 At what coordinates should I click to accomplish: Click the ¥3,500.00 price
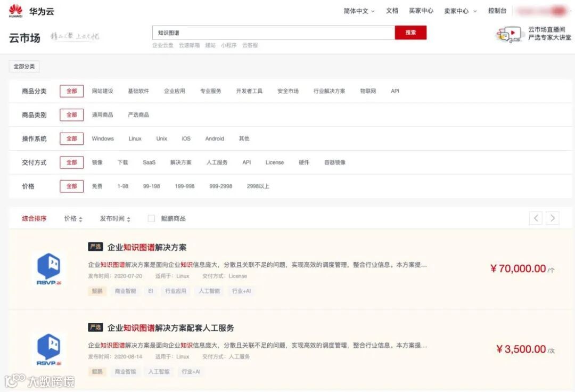point(521,349)
